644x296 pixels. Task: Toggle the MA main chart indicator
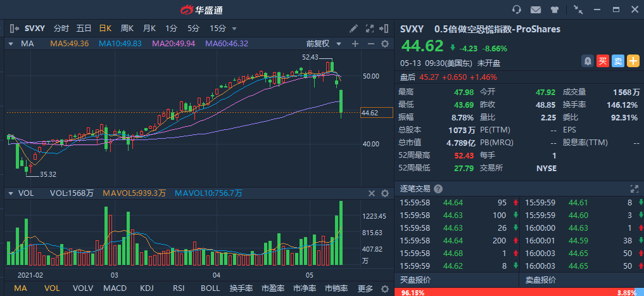20,288
